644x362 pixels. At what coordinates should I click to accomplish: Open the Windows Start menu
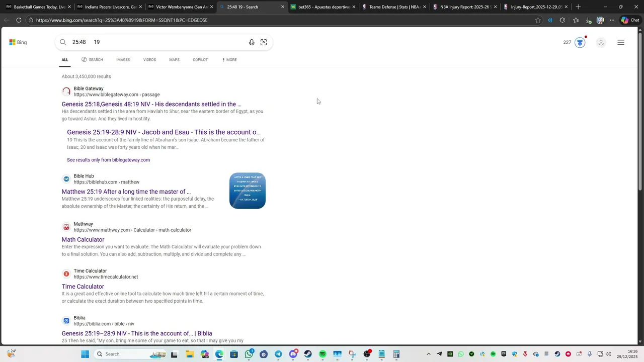tap(85, 354)
